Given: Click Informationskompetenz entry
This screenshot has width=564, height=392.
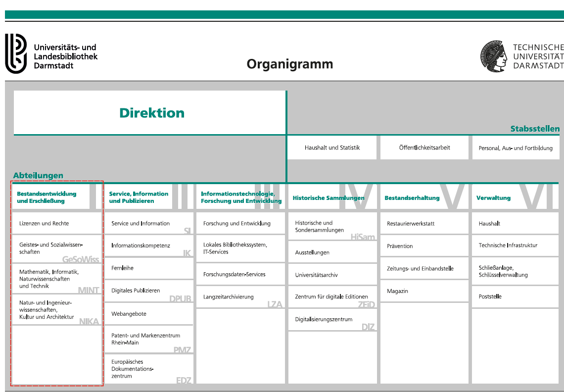Looking at the screenshot, I should [x=149, y=246].
